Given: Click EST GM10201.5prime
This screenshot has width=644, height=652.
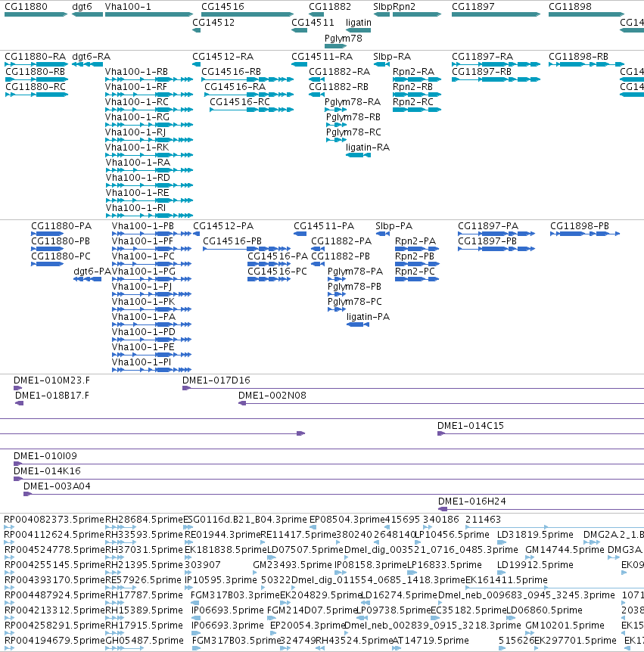Looking at the screenshot, I should point(564,626).
